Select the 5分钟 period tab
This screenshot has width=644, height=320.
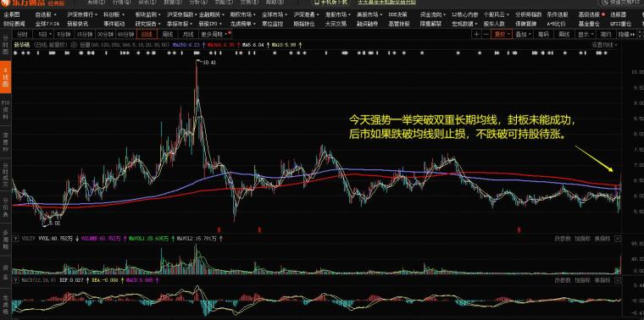[64, 34]
